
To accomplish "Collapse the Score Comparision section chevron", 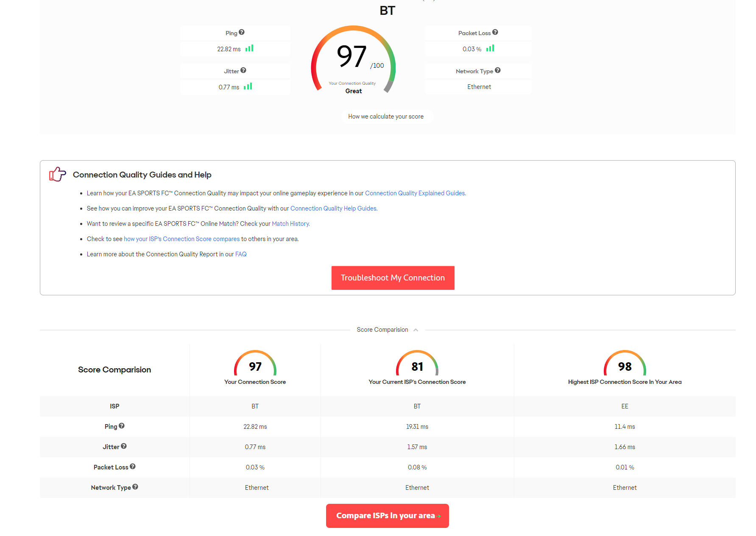I will coord(416,330).
